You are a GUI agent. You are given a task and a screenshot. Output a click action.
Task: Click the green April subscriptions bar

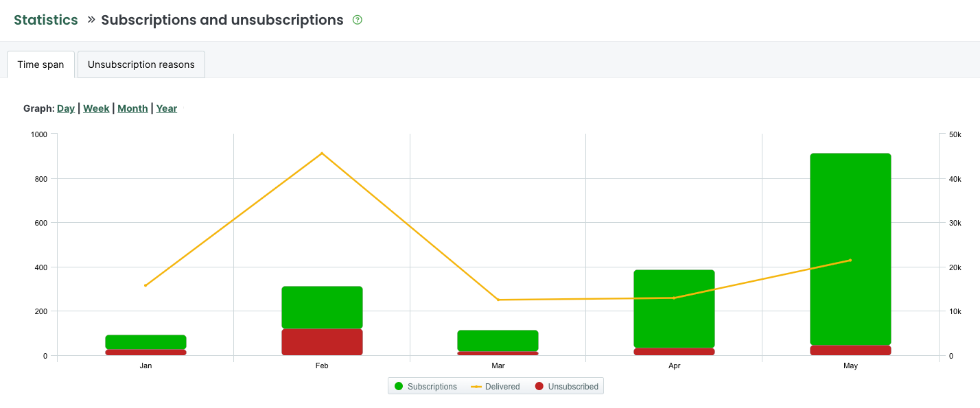pos(674,309)
